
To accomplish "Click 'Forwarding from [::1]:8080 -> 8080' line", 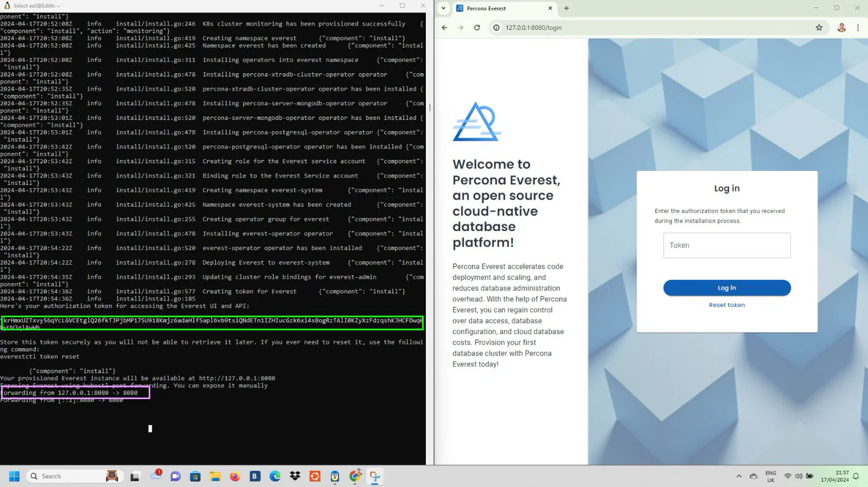I will [x=61, y=400].
